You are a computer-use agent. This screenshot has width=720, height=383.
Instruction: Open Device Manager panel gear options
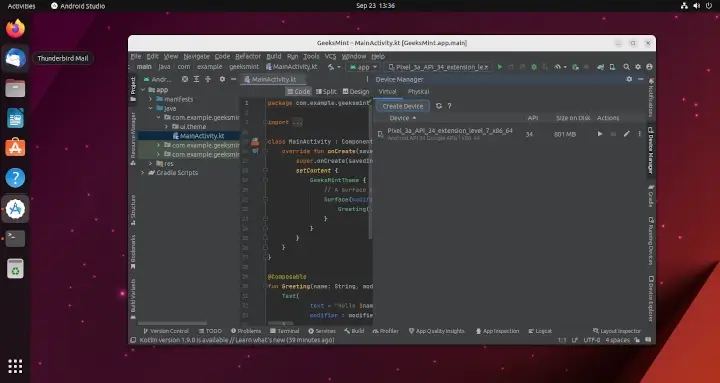click(x=629, y=79)
